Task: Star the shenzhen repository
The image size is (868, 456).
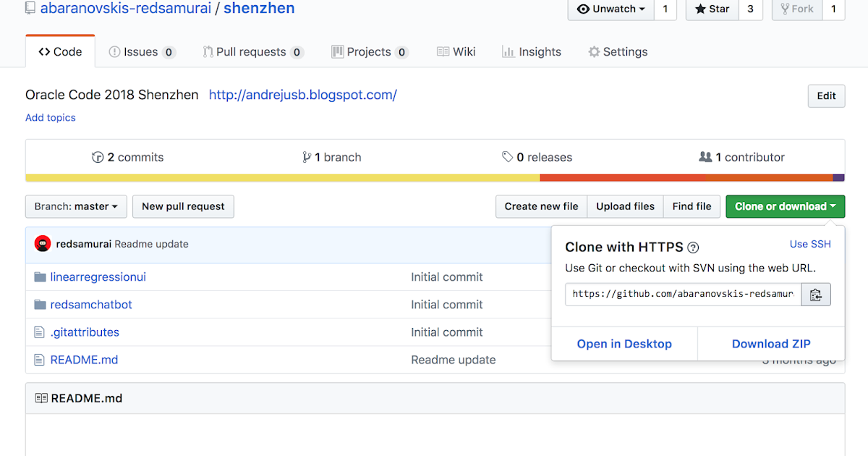Action: (711, 9)
